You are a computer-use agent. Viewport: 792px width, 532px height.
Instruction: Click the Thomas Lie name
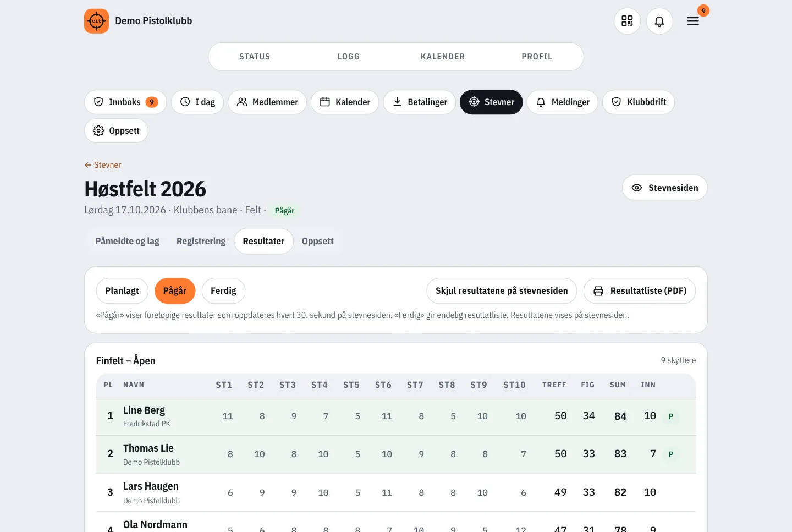[148, 448]
